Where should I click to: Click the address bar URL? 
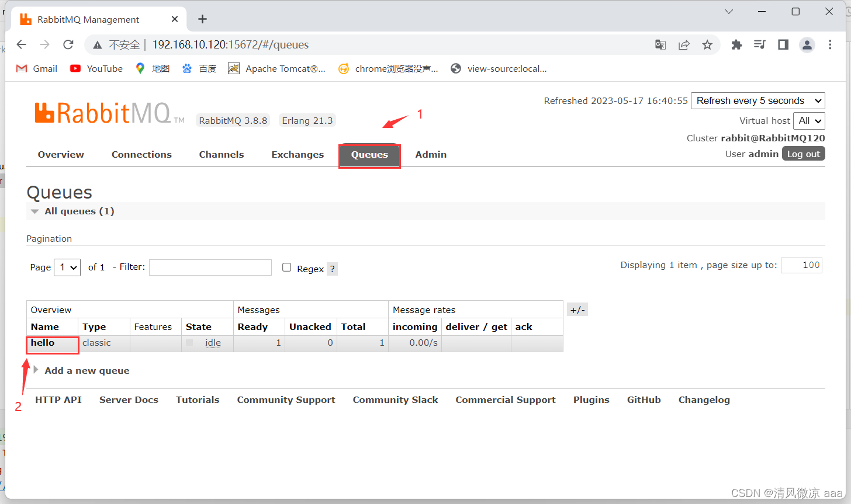pos(230,45)
